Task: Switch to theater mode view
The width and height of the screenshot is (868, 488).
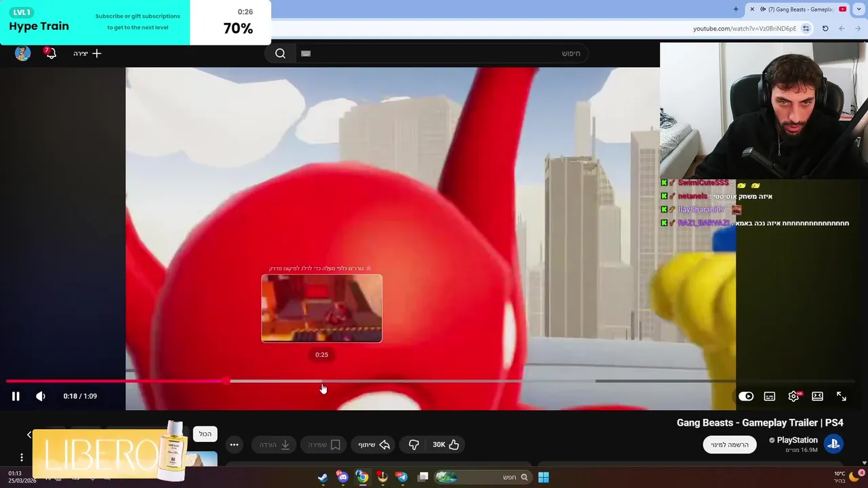Action: (x=817, y=396)
